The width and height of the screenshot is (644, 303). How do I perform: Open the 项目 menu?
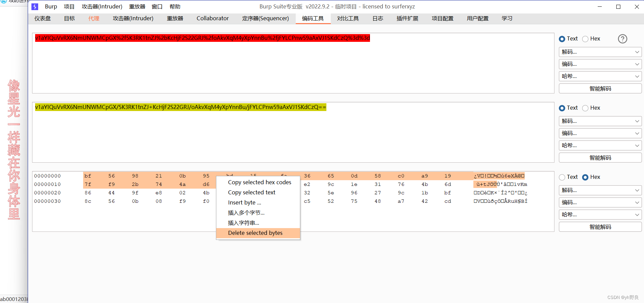click(x=69, y=6)
